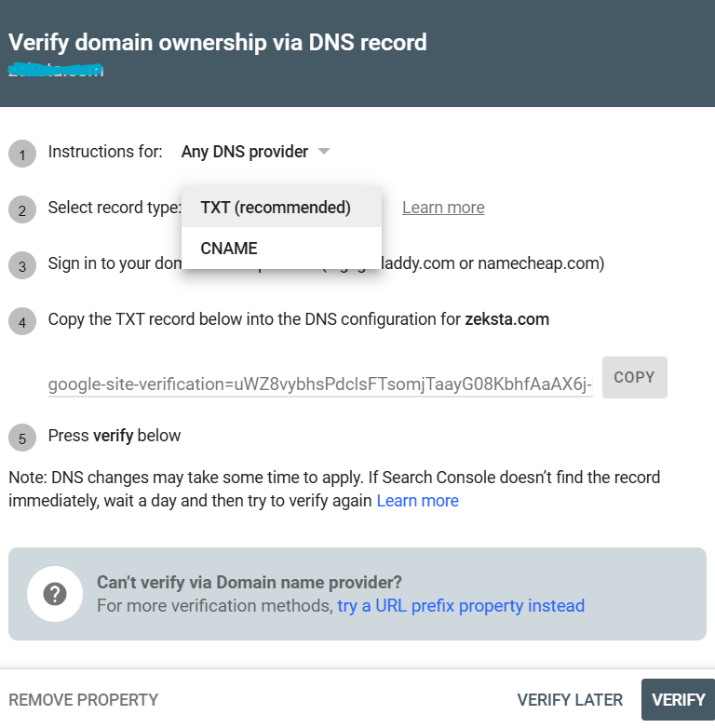Follow try a URL prefix property instead
The height and width of the screenshot is (728, 715).
click(x=461, y=606)
